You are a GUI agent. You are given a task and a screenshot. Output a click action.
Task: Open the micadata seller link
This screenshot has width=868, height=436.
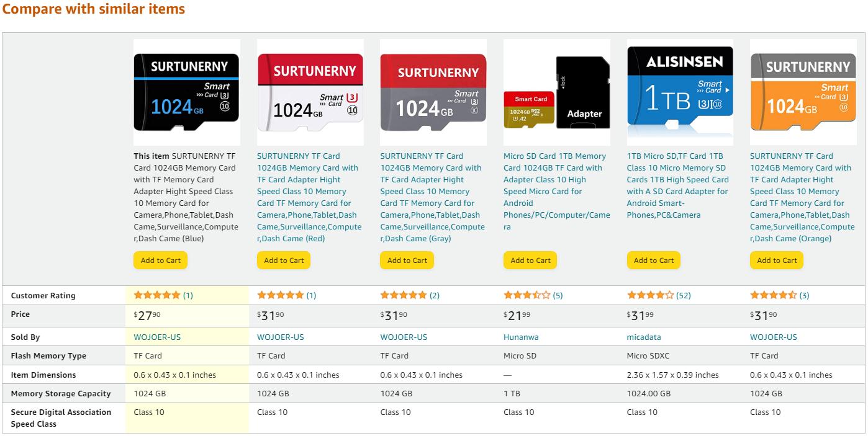click(x=644, y=337)
